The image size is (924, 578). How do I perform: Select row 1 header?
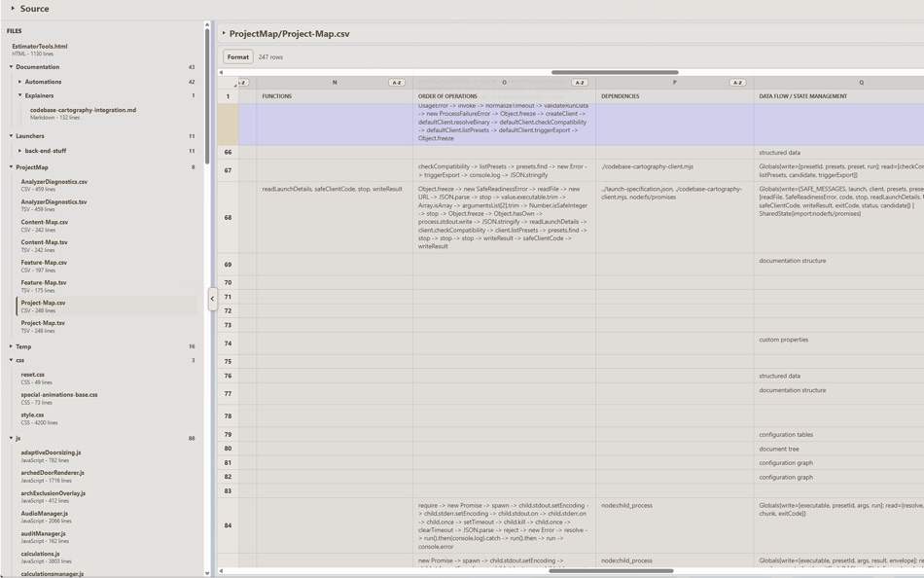[228, 96]
